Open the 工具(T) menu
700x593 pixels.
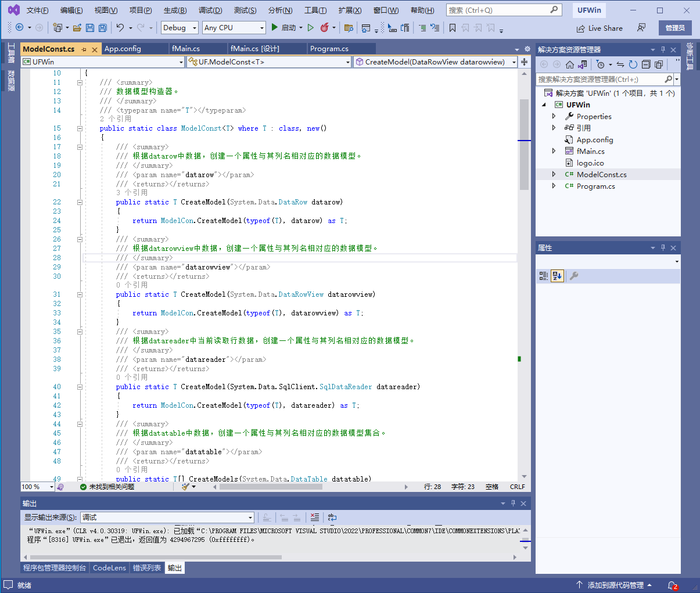point(315,10)
